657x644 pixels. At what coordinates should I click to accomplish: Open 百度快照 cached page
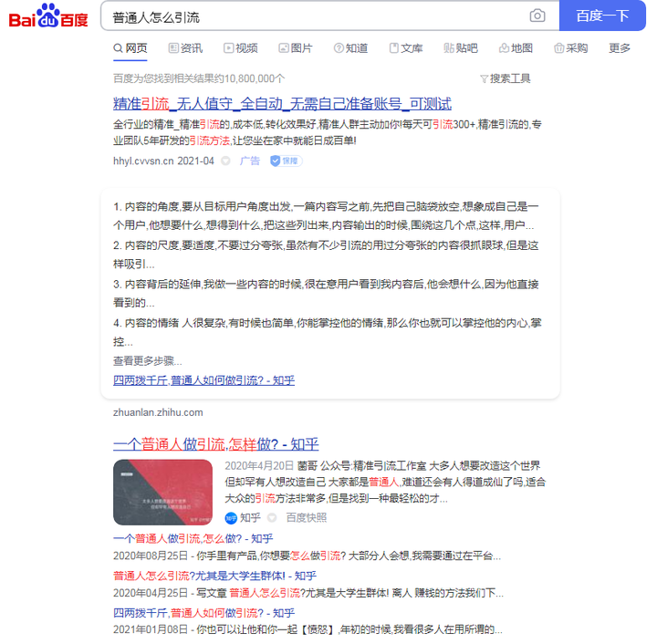click(x=307, y=518)
